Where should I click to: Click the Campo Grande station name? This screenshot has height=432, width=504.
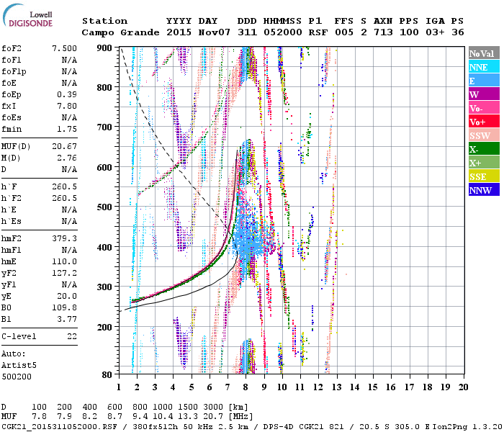click(120, 32)
